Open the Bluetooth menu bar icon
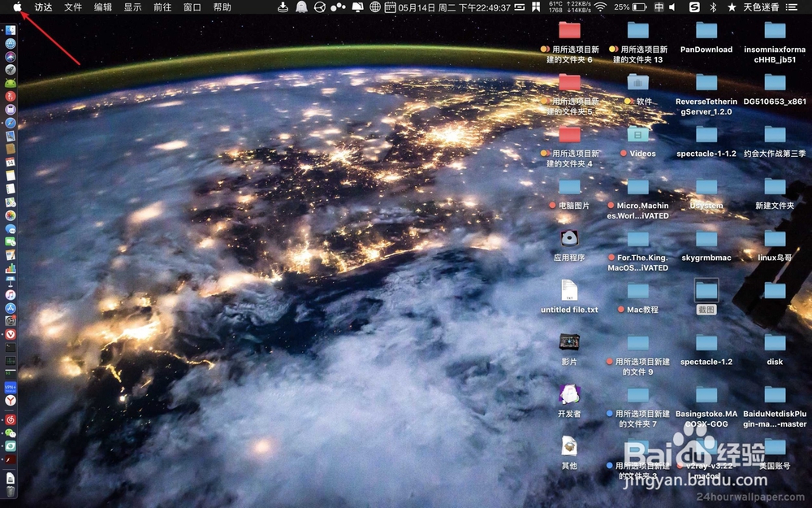The width and height of the screenshot is (812, 508). coord(712,7)
